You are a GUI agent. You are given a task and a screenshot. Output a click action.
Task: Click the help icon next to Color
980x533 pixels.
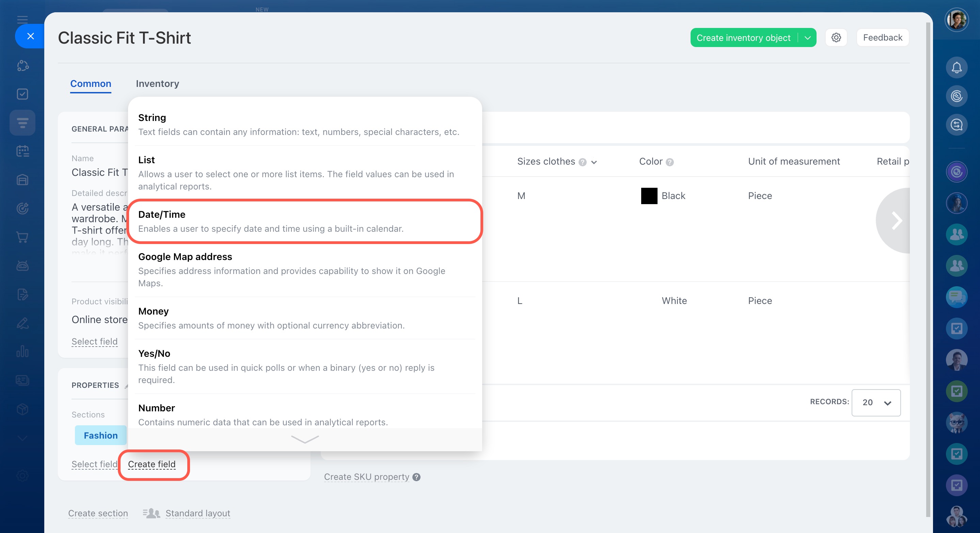pyautogui.click(x=670, y=162)
